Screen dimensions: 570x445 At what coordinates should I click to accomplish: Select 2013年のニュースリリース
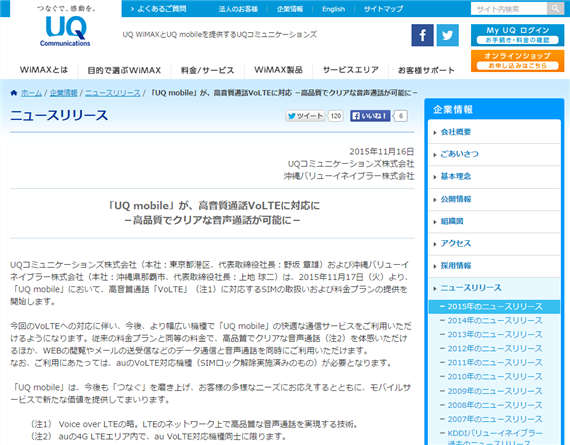coord(494,334)
